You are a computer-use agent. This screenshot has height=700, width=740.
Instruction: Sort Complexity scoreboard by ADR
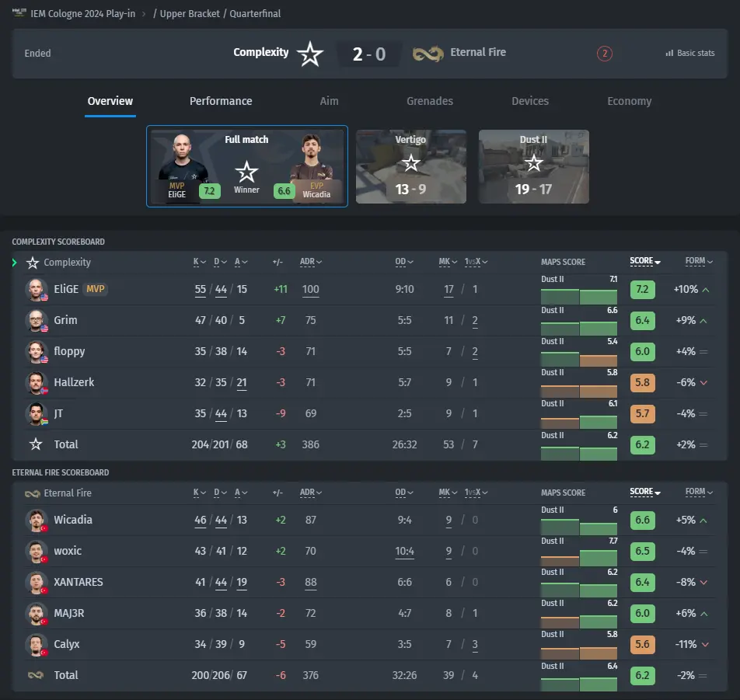click(x=311, y=262)
